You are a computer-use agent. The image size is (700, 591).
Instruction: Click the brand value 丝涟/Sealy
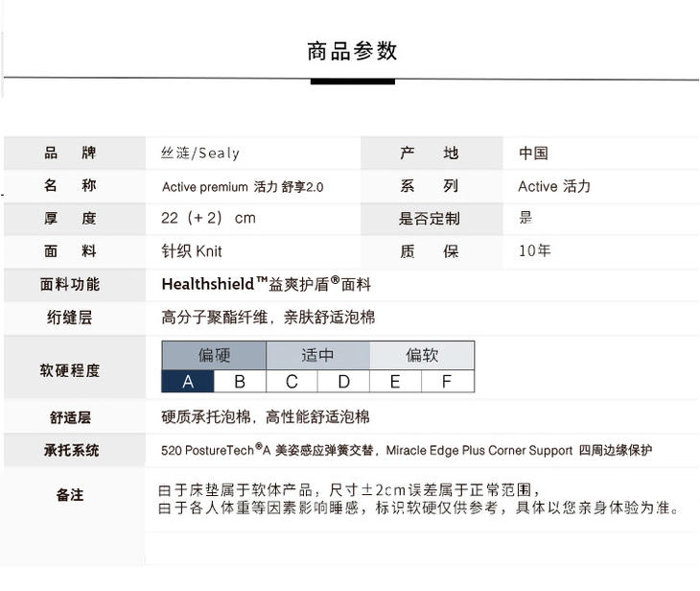(x=200, y=153)
